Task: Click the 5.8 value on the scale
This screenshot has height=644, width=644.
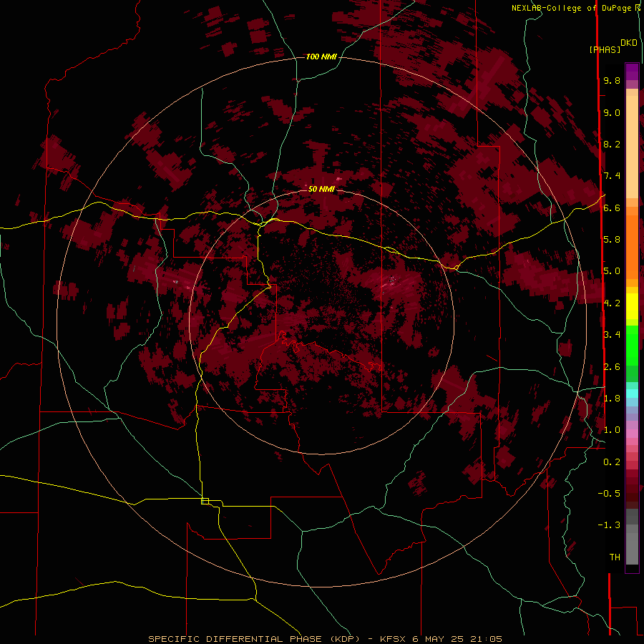Action: (612, 240)
